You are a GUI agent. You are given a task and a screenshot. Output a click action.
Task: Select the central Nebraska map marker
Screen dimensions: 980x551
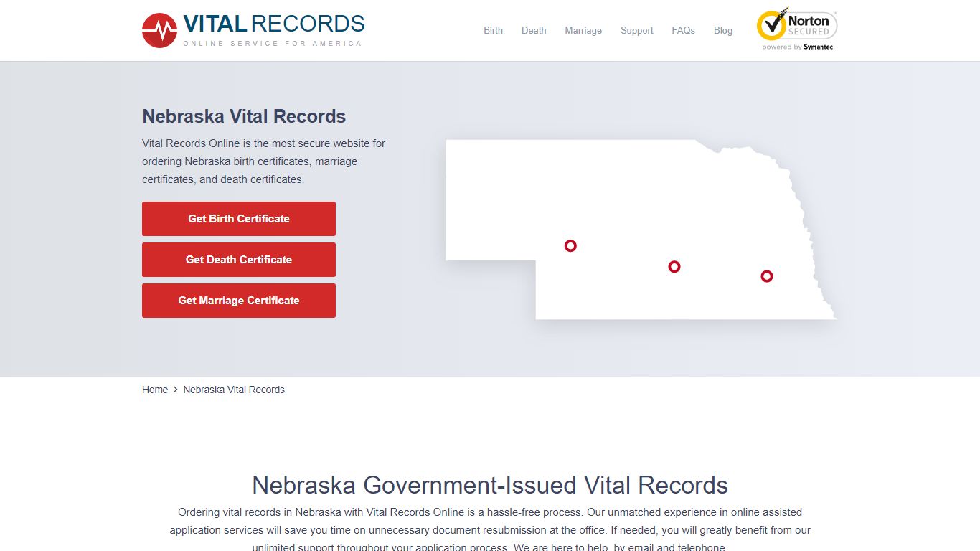[x=674, y=266]
